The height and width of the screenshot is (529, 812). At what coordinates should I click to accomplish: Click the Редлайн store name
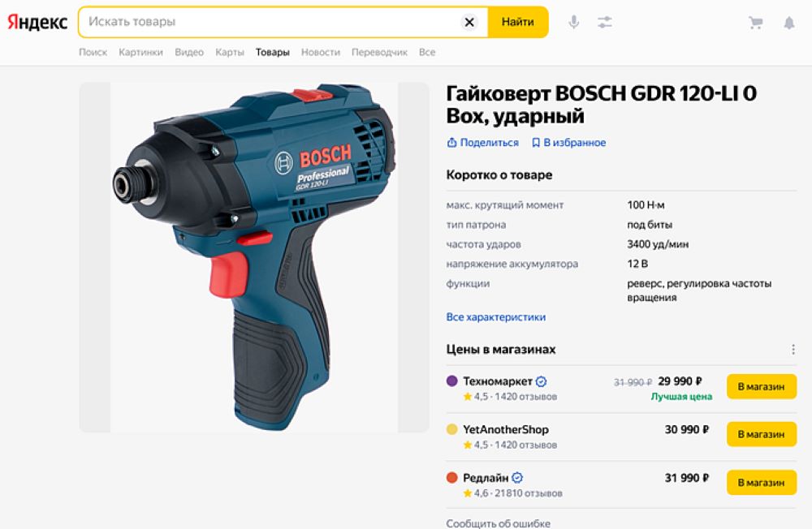point(486,478)
